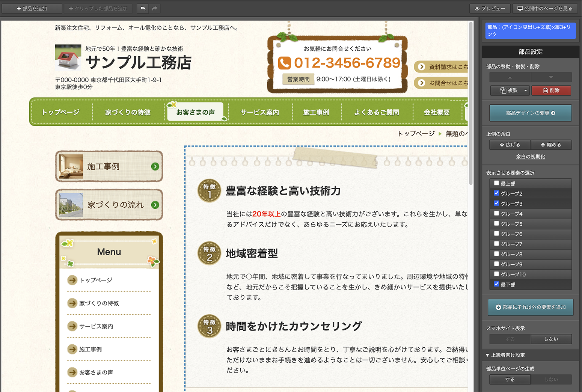Open the 部品デザインの変更 panel

click(530, 113)
